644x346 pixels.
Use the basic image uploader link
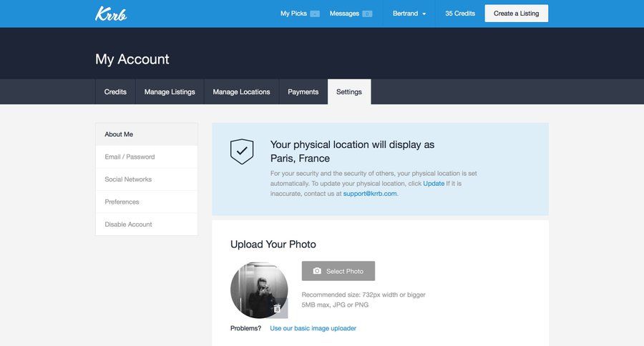pos(313,328)
